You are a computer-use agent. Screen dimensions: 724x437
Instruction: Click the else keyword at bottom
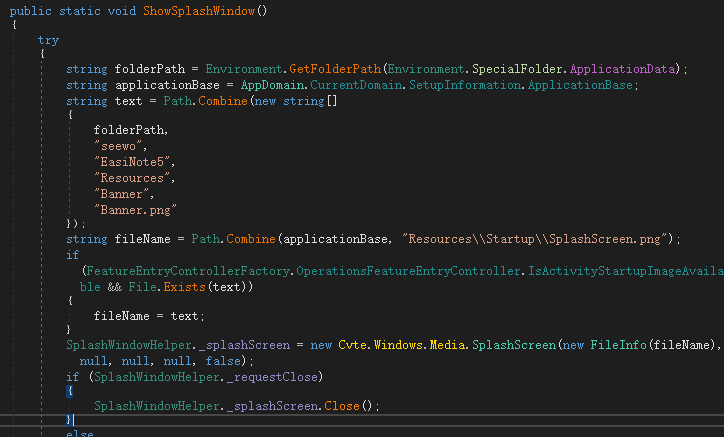[79, 433]
